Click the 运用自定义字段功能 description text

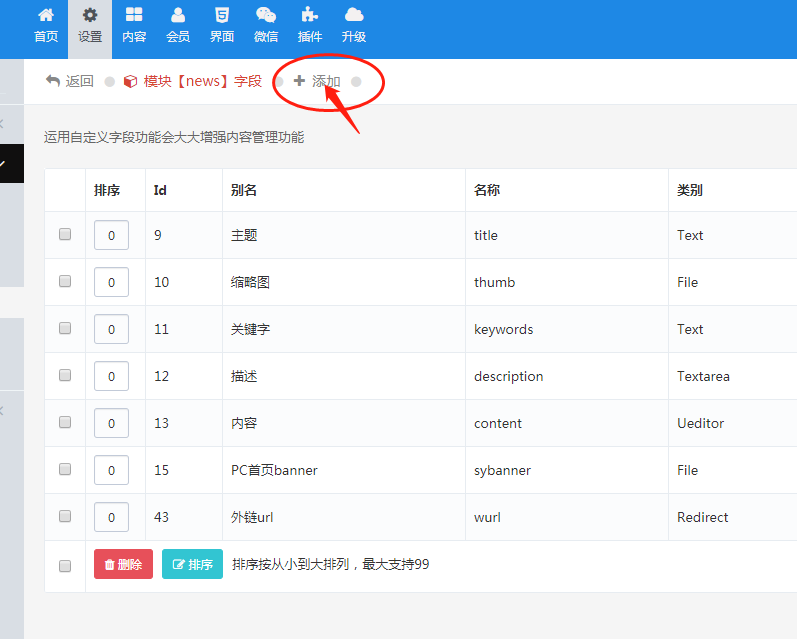coord(174,137)
